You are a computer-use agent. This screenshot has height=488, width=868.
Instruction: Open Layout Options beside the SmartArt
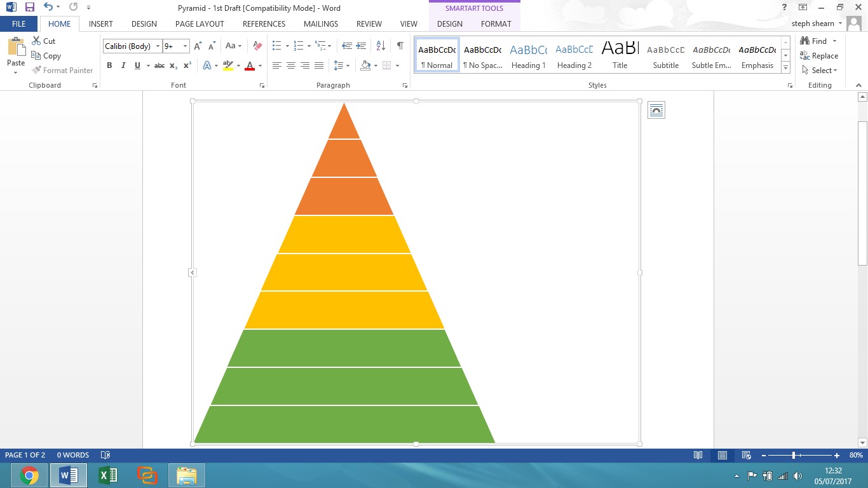(656, 111)
